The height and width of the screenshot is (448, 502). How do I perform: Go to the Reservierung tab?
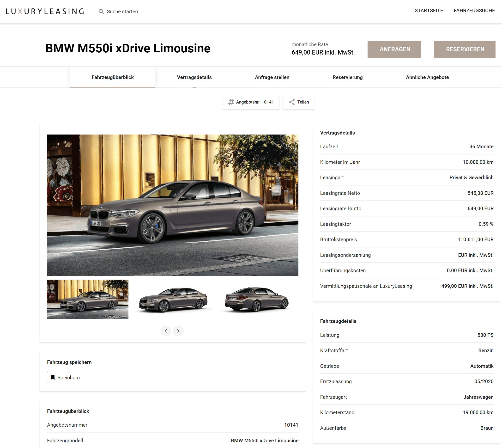(348, 77)
